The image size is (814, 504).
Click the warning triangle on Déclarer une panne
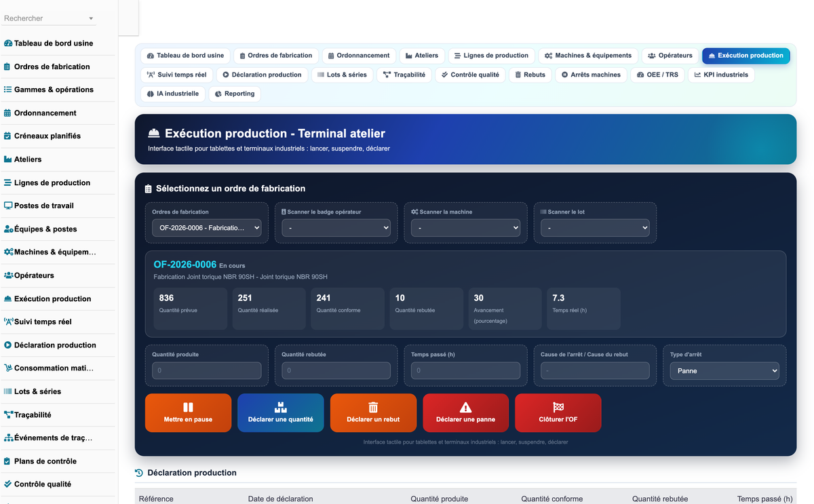[x=465, y=407]
